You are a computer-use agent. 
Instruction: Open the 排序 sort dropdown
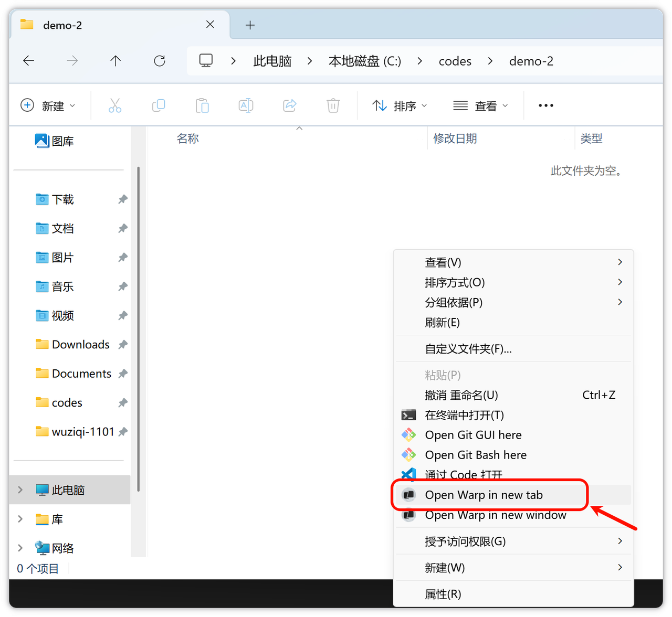[x=400, y=105]
